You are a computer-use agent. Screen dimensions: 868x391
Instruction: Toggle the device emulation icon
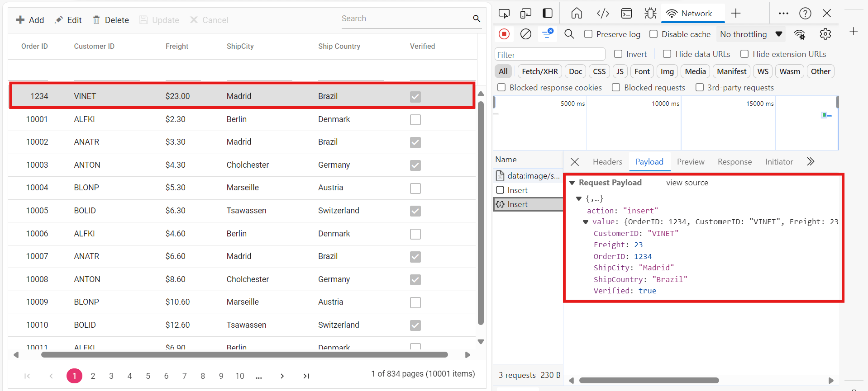coord(525,14)
